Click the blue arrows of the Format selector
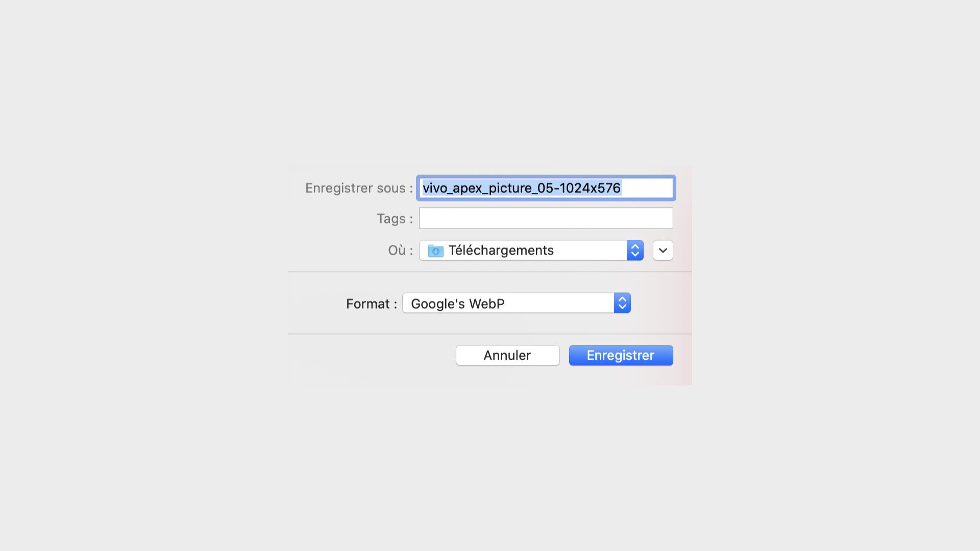 click(622, 303)
